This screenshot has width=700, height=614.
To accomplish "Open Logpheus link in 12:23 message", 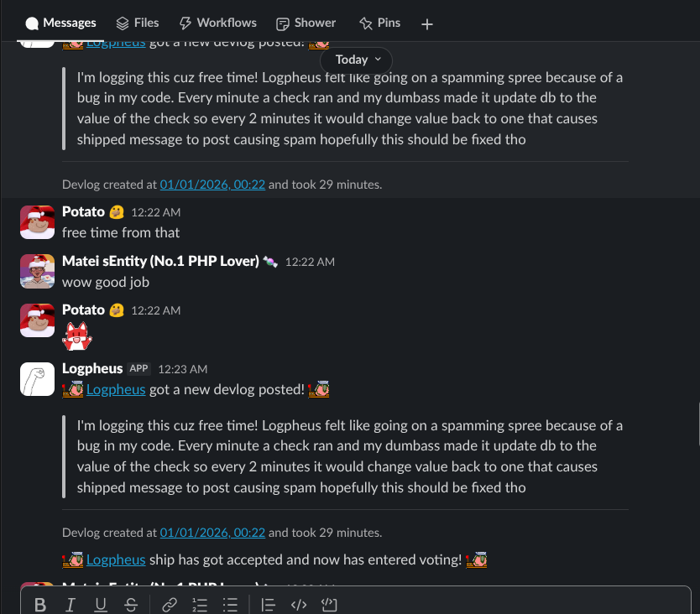I will click(x=116, y=389).
